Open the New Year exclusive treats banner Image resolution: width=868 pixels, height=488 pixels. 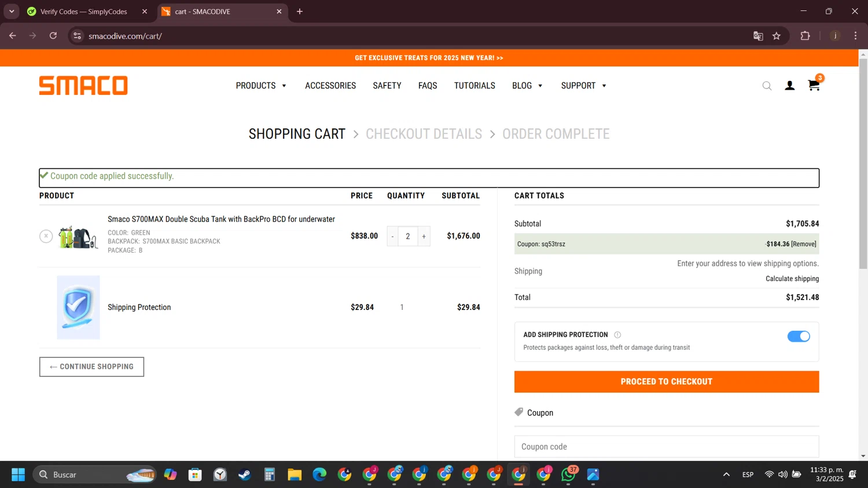pyautogui.click(x=429, y=58)
